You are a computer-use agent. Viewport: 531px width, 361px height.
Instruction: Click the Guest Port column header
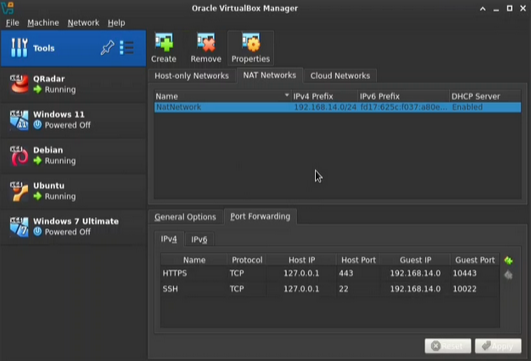tap(475, 260)
